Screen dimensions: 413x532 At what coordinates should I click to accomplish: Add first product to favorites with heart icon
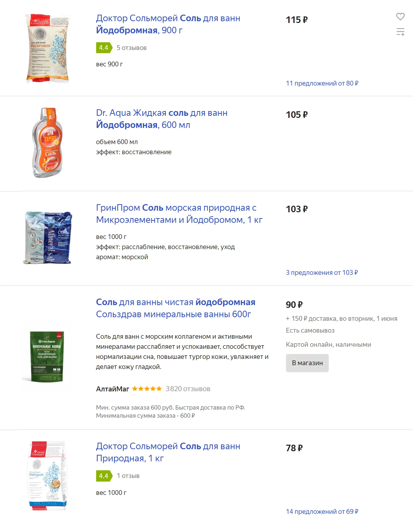400,17
